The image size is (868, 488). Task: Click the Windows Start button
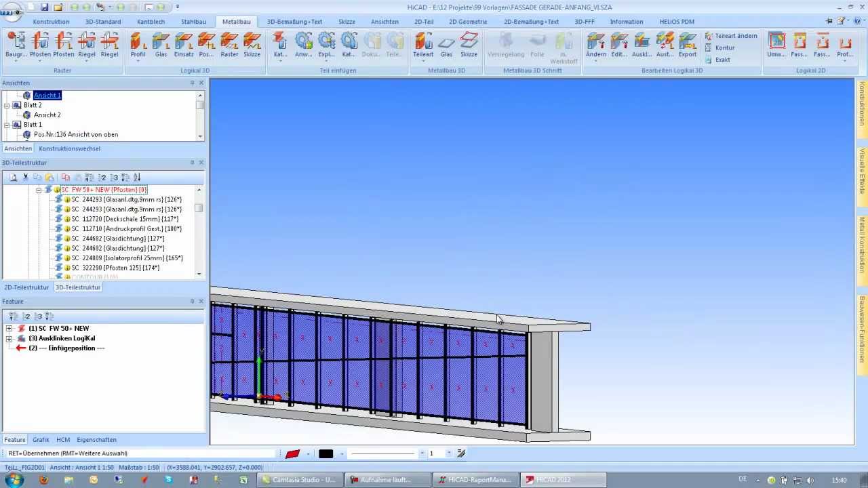14,480
